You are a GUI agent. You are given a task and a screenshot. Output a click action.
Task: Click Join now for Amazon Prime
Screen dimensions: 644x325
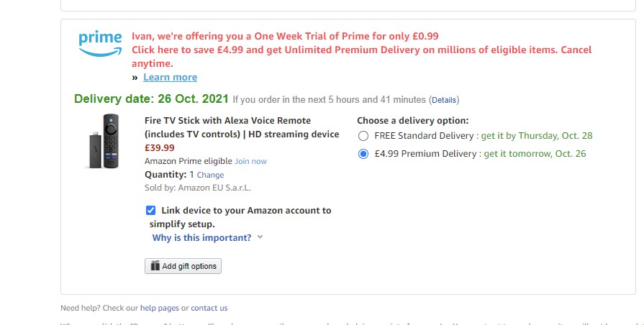pyautogui.click(x=250, y=161)
